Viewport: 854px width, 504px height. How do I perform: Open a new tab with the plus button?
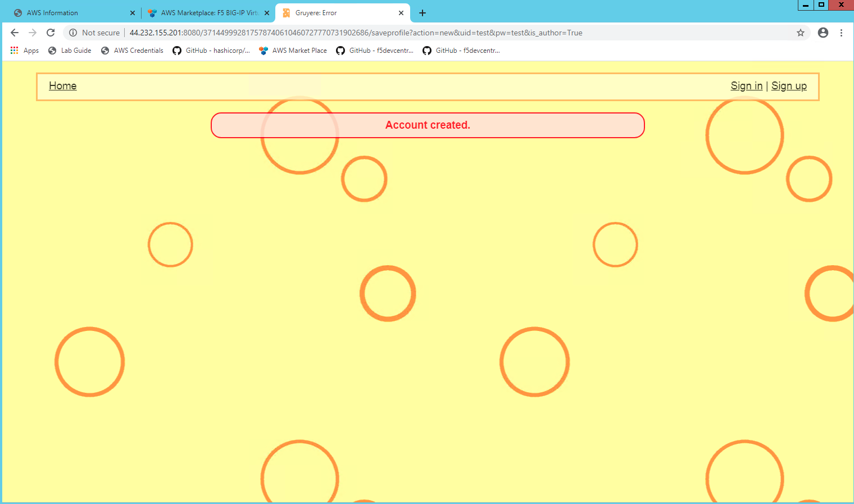pyautogui.click(x=423, y=13)
